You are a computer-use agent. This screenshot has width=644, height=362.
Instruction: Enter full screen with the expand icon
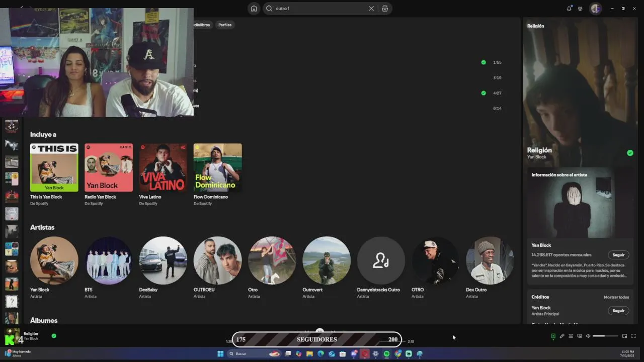(633, 336)
